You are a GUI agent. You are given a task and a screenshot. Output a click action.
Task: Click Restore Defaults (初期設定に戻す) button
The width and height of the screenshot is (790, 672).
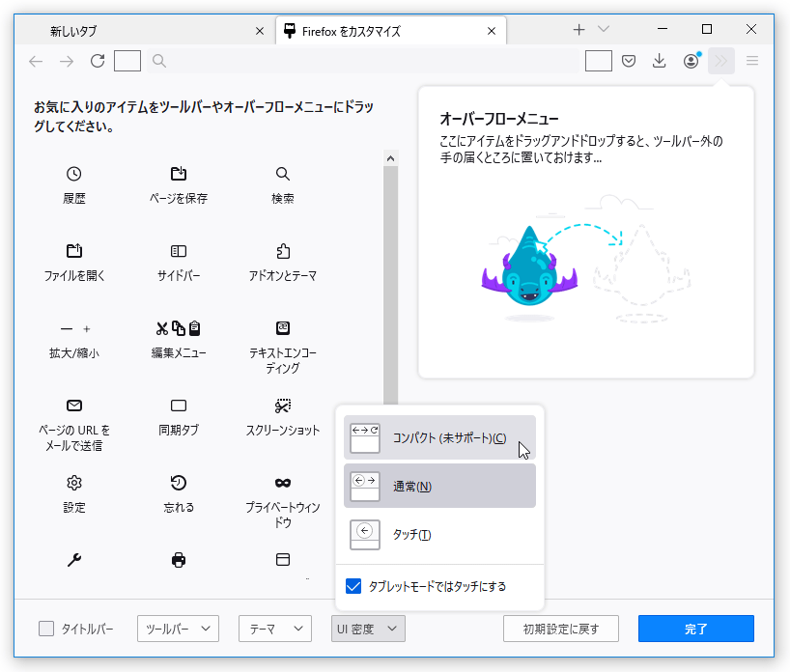561,629
